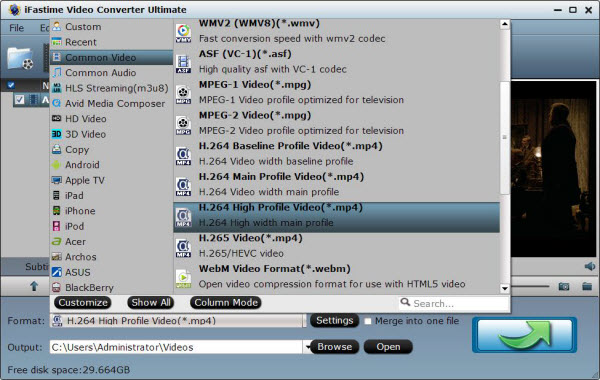Image resolution: width=600 pixels, height=380 pixels.
Task: Click the Settings button
Action: [x=334, y=320]
